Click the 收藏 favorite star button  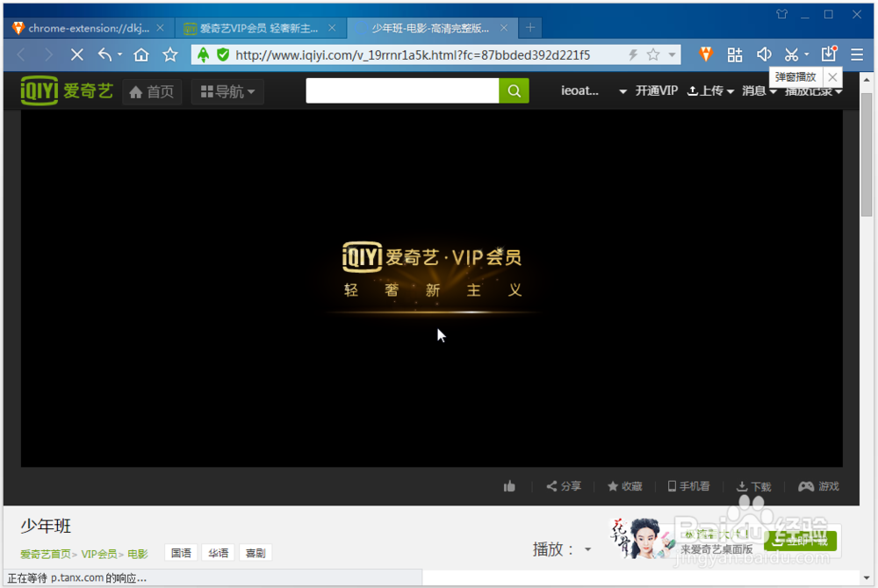click(x=625, y=486)
